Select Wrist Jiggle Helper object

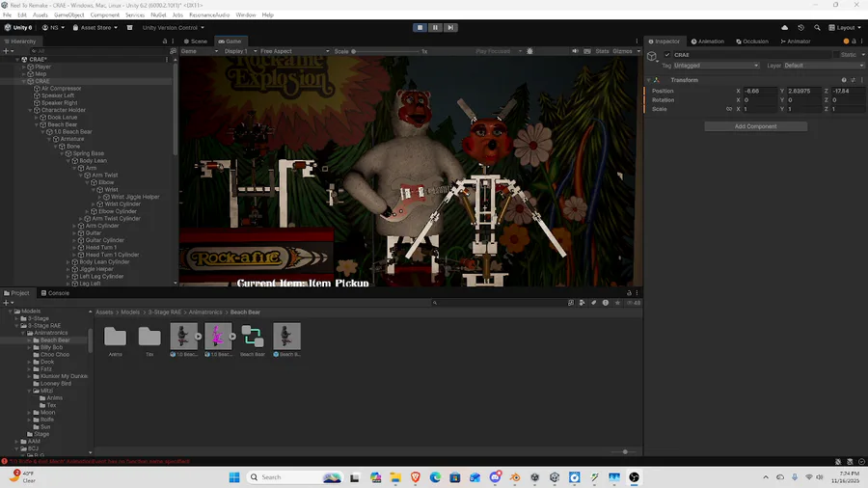(135, 197)
